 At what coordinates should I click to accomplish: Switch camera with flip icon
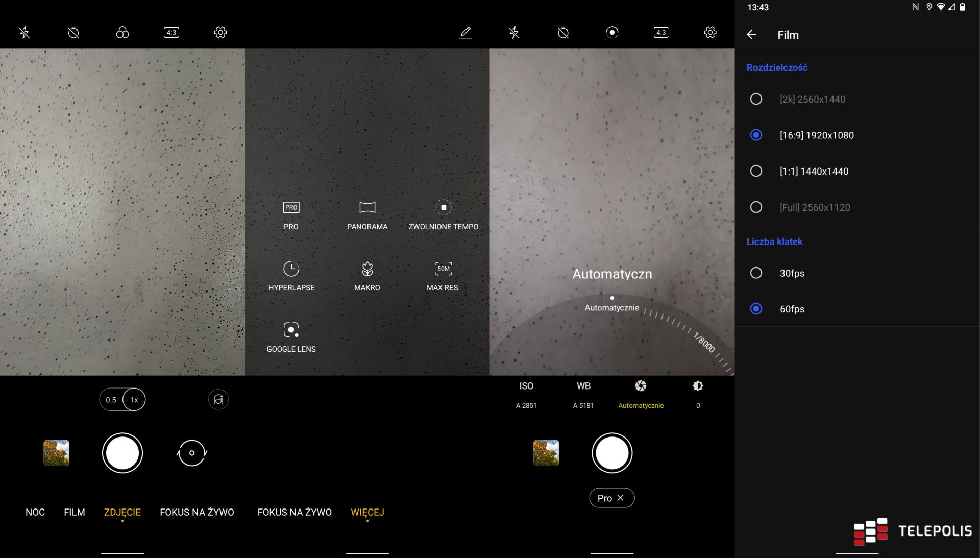click(x=192, y=453)
